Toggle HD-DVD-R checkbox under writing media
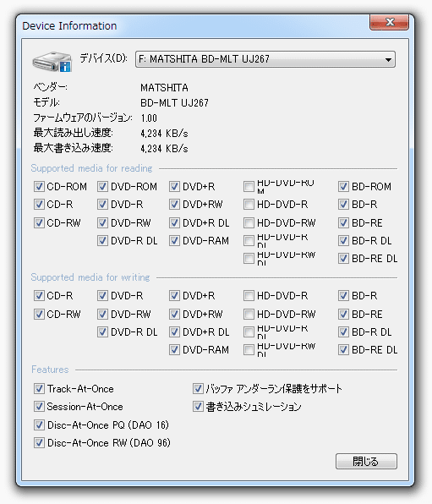This screenshot has height=504, width=432. point(249,295)
